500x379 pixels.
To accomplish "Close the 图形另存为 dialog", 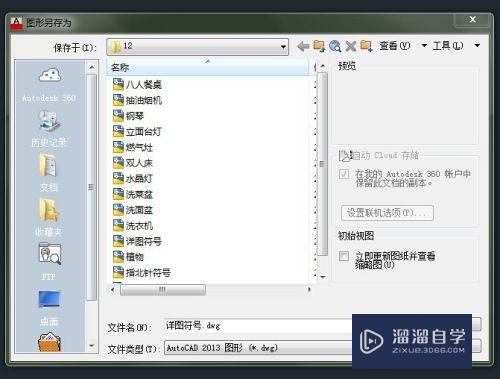I will tap(473, 20).
